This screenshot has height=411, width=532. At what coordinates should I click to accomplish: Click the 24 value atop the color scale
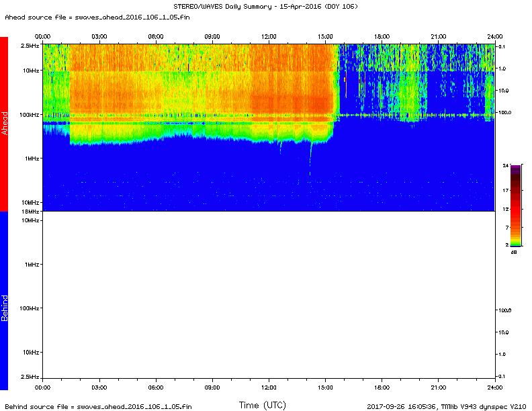(x=505, y=165)
